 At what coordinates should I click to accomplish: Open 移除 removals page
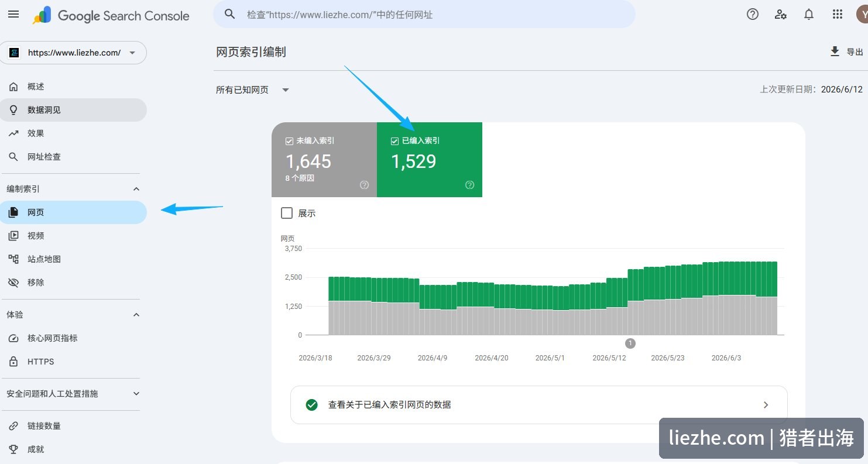click(x=74, y=283)
